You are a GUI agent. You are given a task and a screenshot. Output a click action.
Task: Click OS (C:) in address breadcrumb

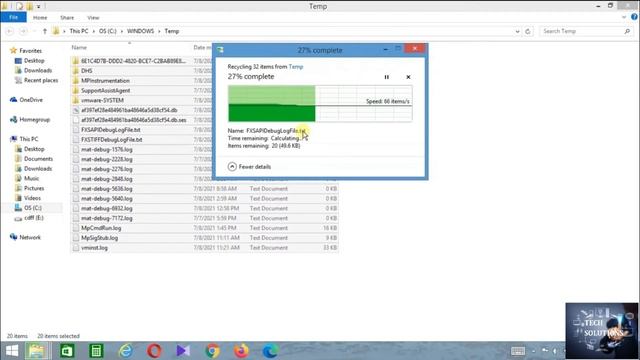tap(108, 31)
